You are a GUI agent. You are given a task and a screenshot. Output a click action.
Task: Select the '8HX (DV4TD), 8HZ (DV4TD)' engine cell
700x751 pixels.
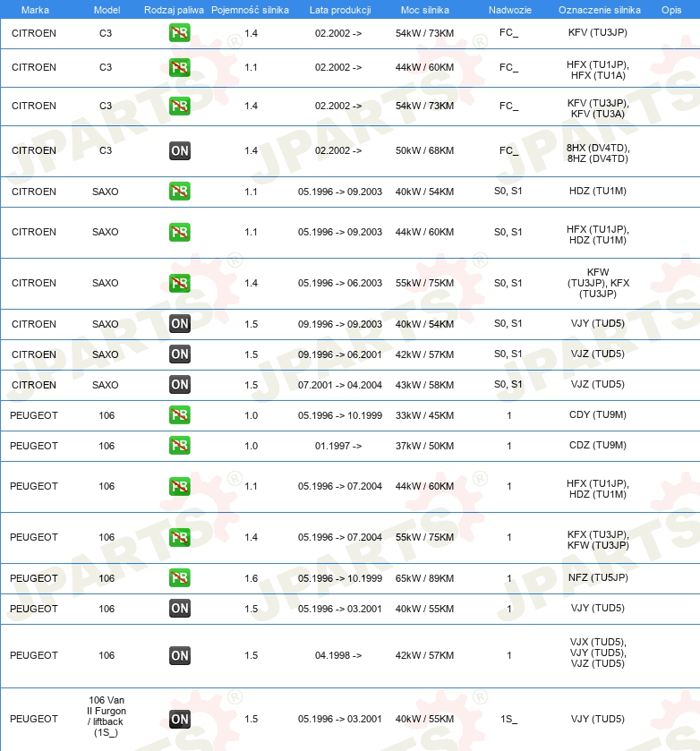(598, 153)
